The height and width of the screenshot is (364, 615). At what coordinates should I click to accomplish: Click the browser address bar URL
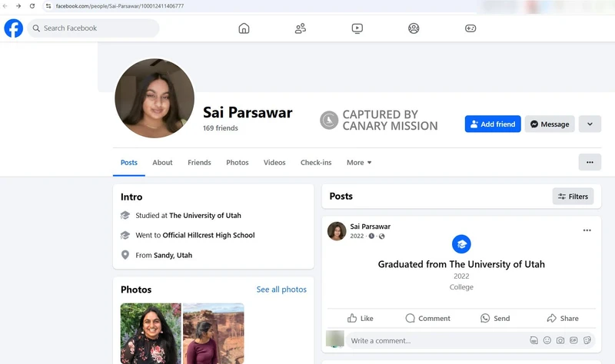click(x=120, y=6)
